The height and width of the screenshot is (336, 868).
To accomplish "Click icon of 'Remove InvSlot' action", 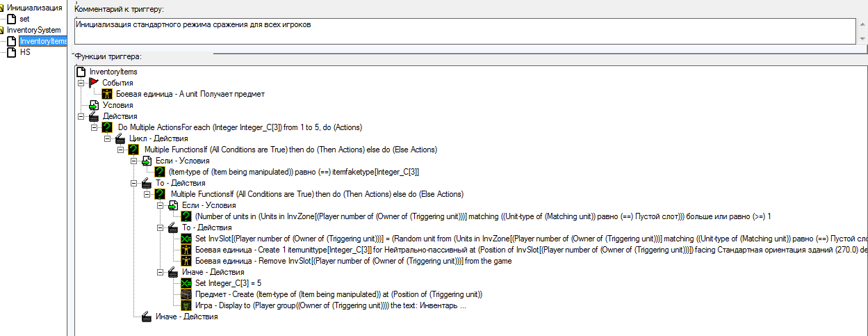I will click(x=187, y=261).
